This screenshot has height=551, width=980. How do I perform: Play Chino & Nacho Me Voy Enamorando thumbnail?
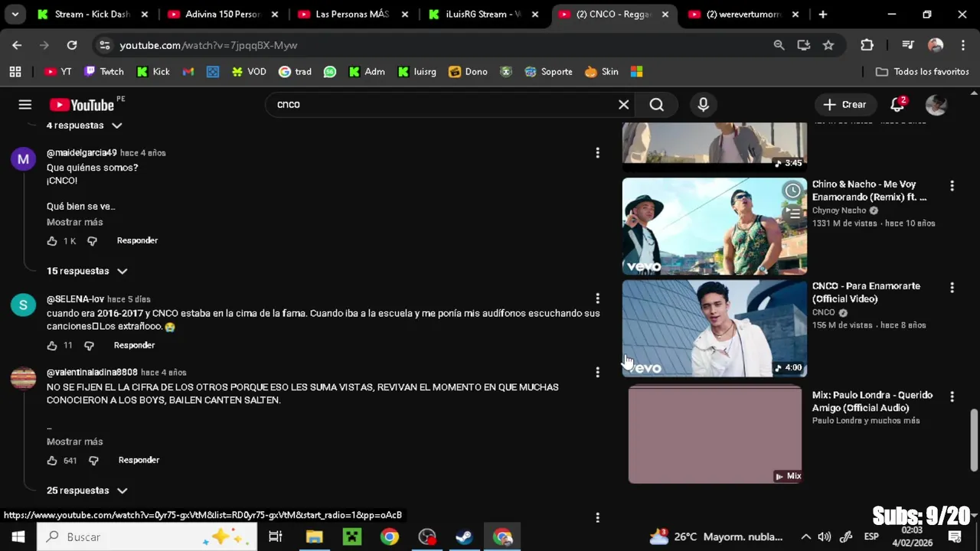coord(714,226)
